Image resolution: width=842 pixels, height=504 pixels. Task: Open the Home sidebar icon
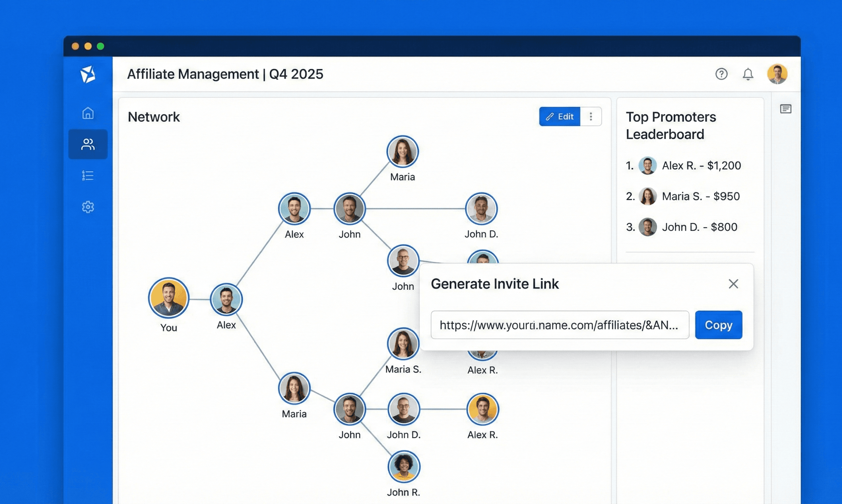(88, 113)
